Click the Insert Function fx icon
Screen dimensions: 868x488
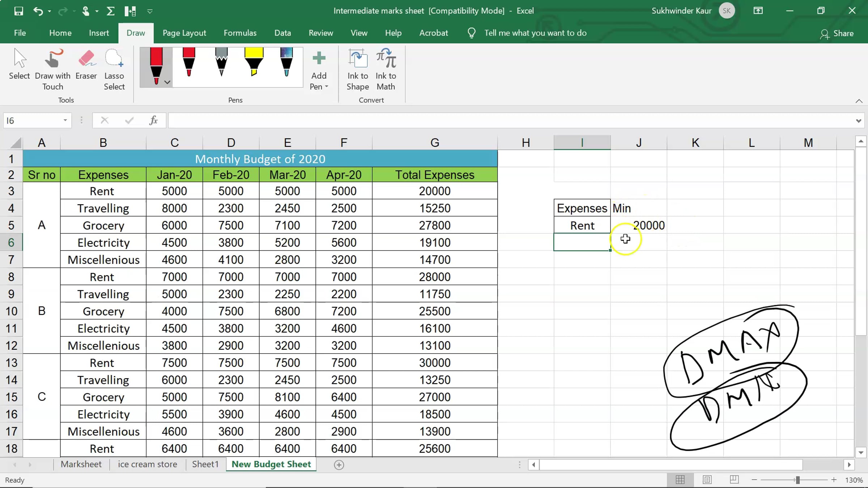pyautogui.click(x=153, y=120)
